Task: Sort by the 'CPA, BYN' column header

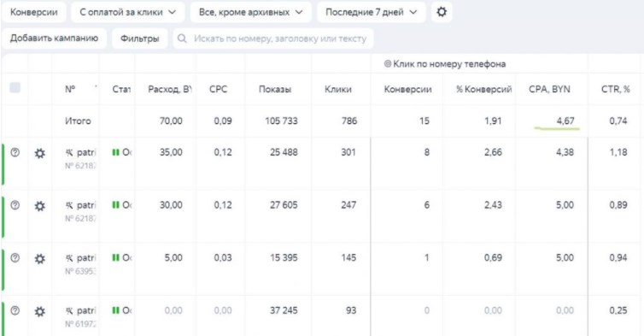Action: (x=549, y=89)
